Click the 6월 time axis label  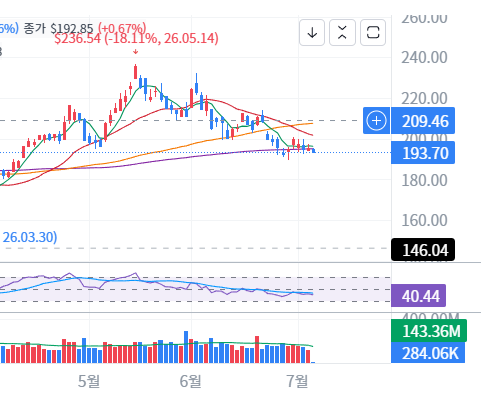click(x=190, y=381)
